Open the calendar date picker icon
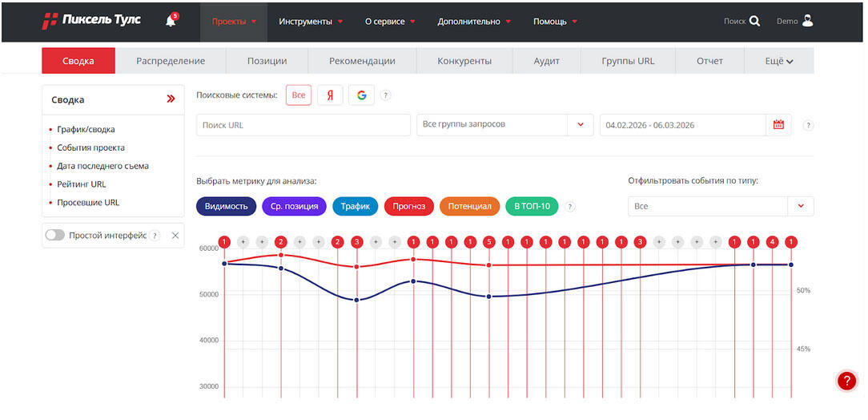Image resolution: width=868 pixels, height=420 pixels. [778, 125]
